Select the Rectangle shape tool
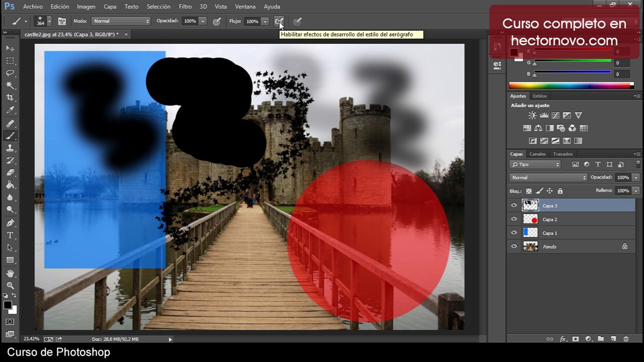Viewport: 644px width, 362px height. 10,260
